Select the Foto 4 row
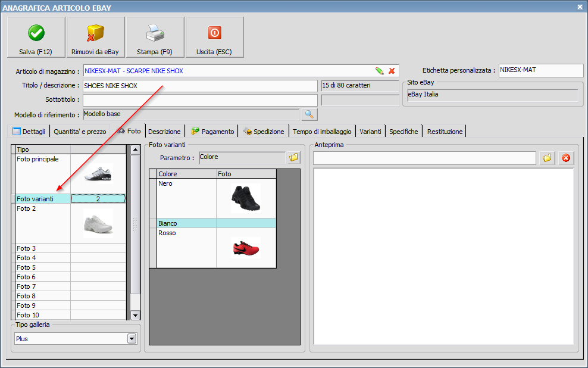This screenshot has width=588, height=368. click(70, 258)
